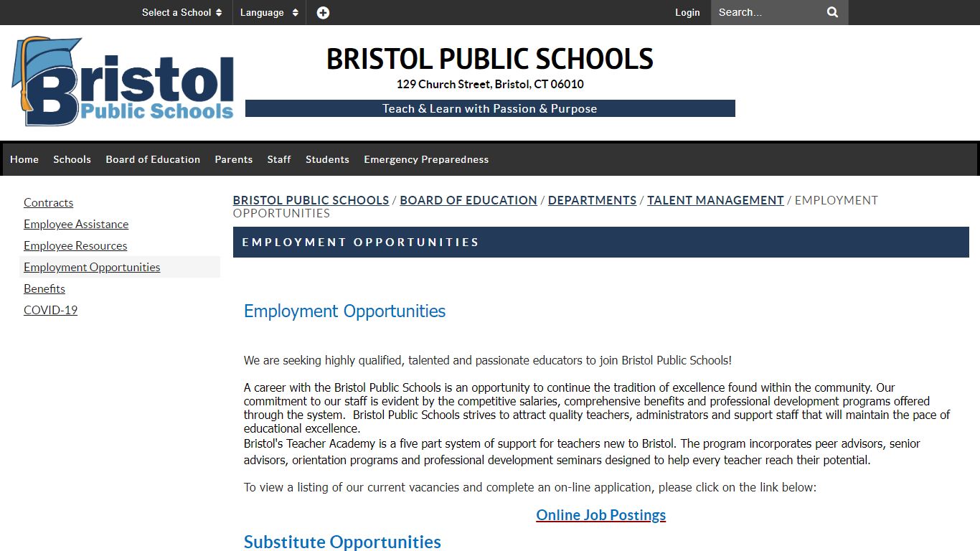Screen dimensions: 980x551
Task: Open the Benefits sidebar link
Action: (44, 288)
